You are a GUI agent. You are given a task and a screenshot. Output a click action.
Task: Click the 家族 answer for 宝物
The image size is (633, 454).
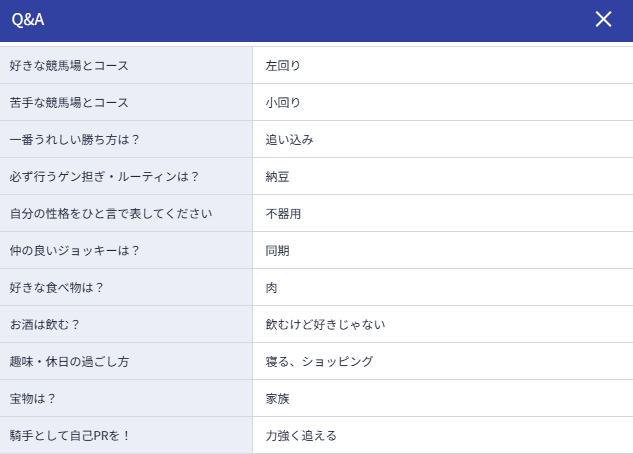pos(277,399)
